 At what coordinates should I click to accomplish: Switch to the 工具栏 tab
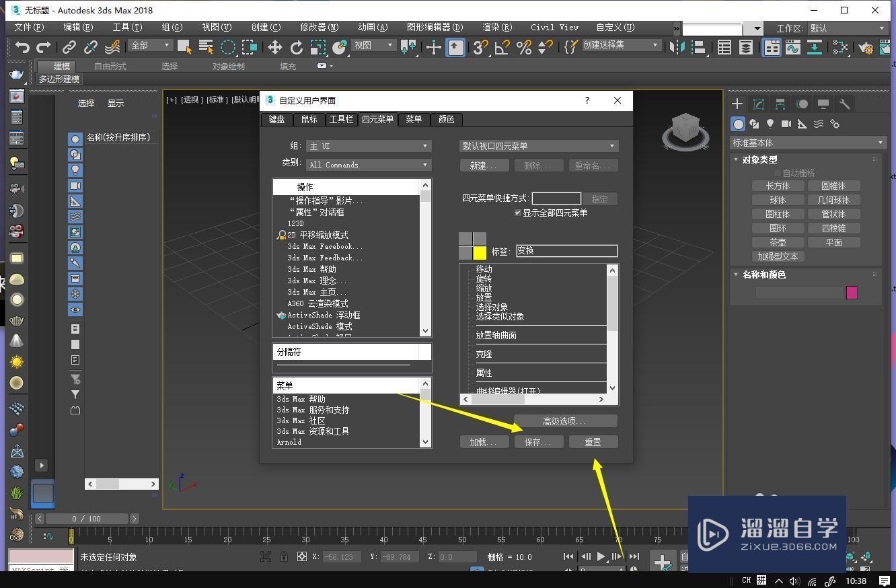[341, 119]
